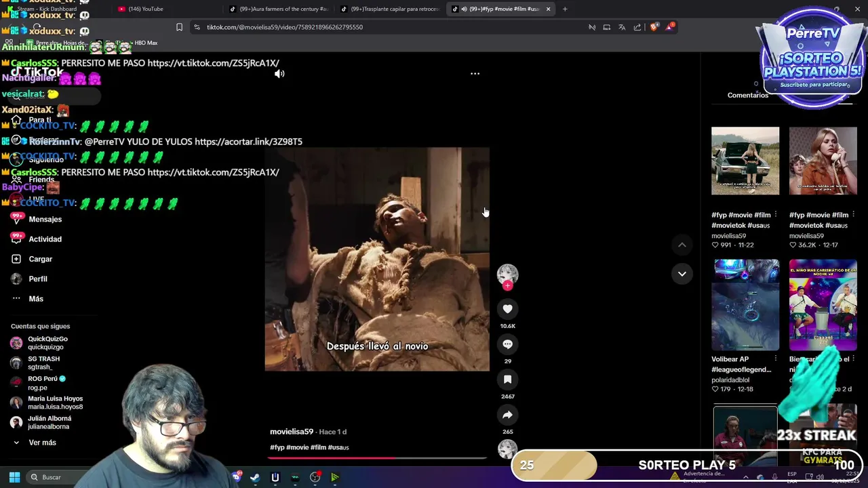Open the woman-on-phone movie thumbnail
The height and width of the screenshot is (488, 868).
click(x=823, y=161)
